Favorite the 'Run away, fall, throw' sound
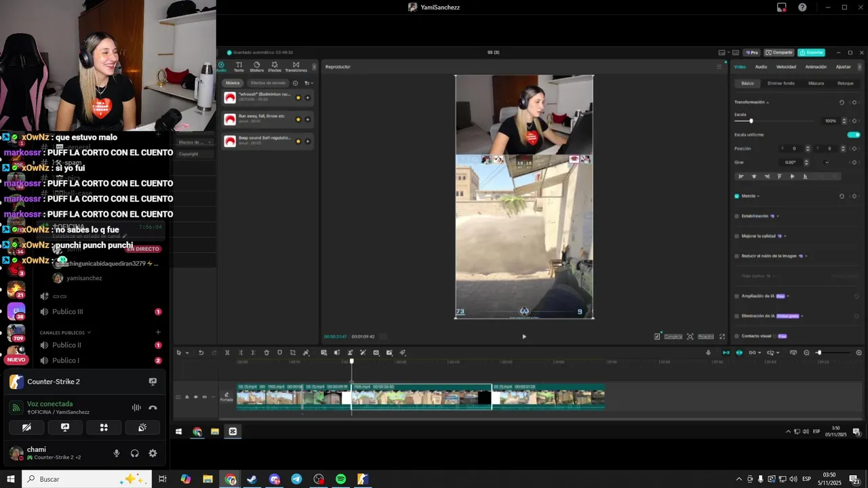 pyautogui.click(x=298, y=119)
